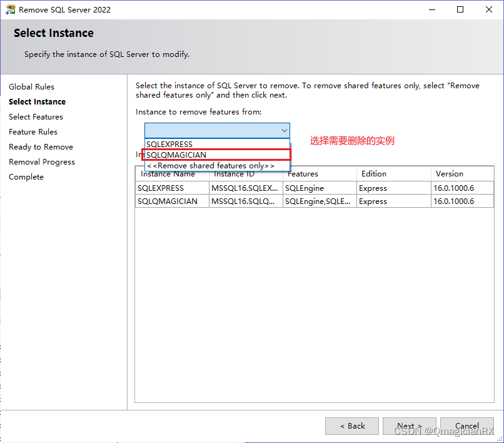This screenshot has height=443, width=504.
Task: Select the SQLEXPRESS instance name cell
Action: pyautogui.click(x=173, y=188)
